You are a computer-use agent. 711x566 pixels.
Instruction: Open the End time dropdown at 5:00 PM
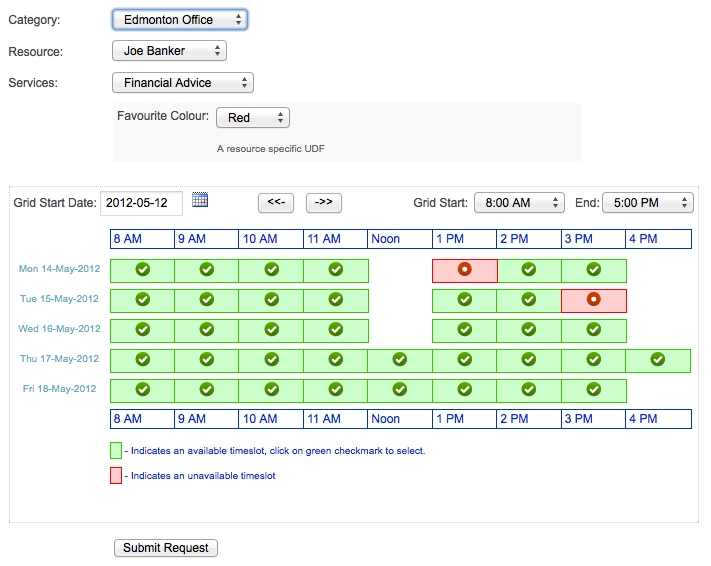(x=647, y=203)
